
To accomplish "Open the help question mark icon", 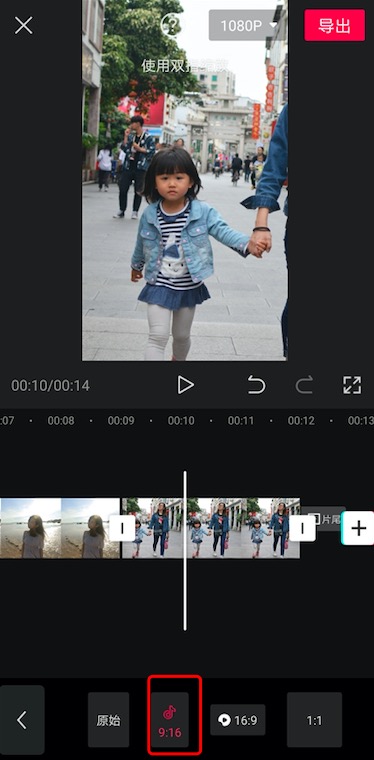I will 171,23.
